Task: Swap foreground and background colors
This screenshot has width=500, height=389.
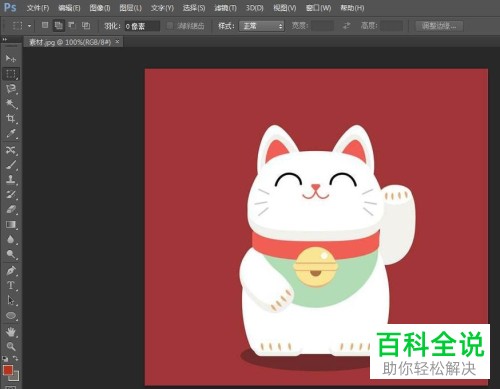Action: pyautogui.click(x=16, y=359)
